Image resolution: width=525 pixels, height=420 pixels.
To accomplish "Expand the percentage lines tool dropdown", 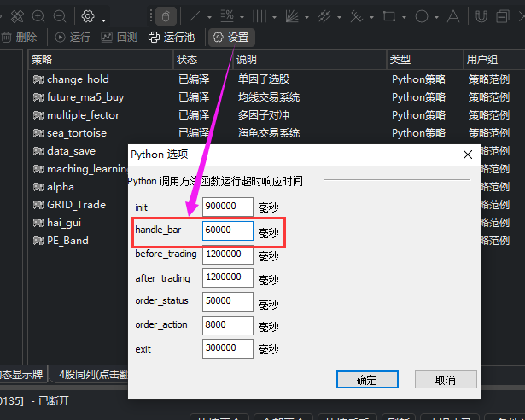I will (x=242, y=17).
